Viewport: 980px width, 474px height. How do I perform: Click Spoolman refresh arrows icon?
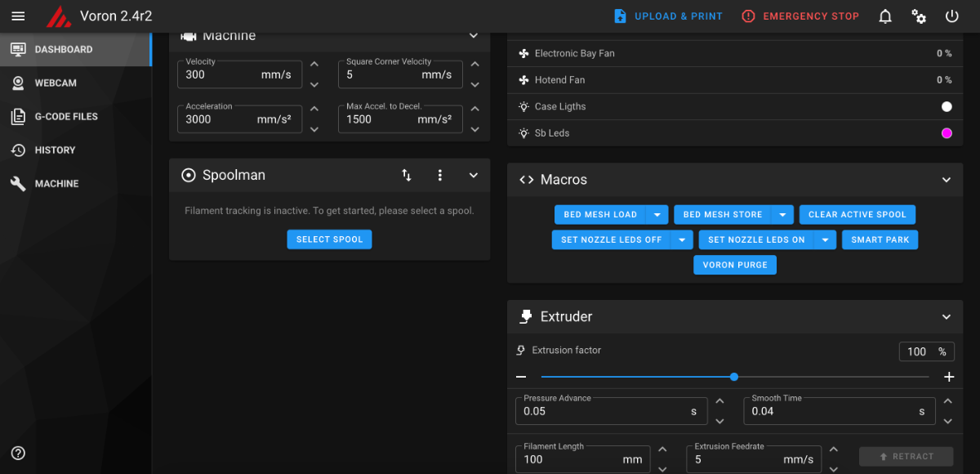tap(407, 175)
